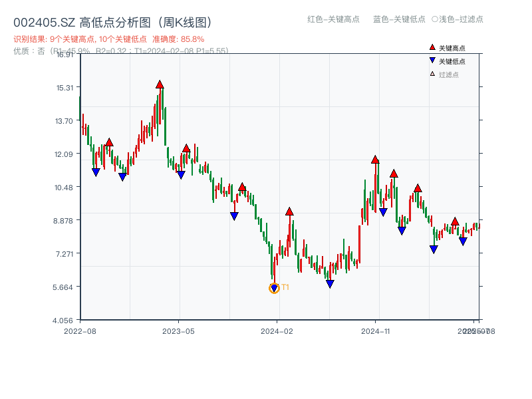Click the first blue low marker after 2022-08
The height and width of the screenshot is (399, 532).
tap(96, 172)
